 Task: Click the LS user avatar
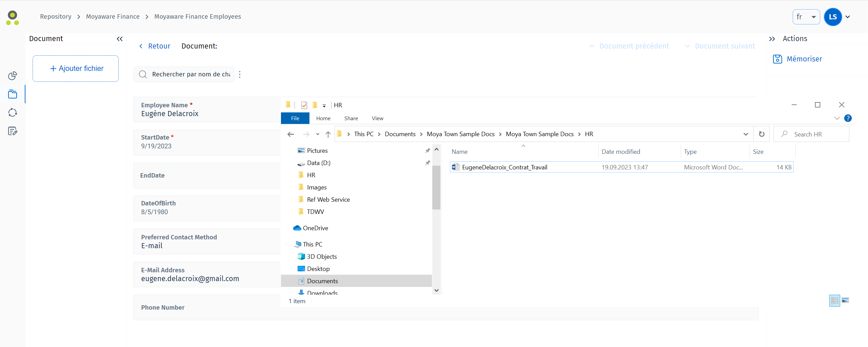click(x=833, y=17)
